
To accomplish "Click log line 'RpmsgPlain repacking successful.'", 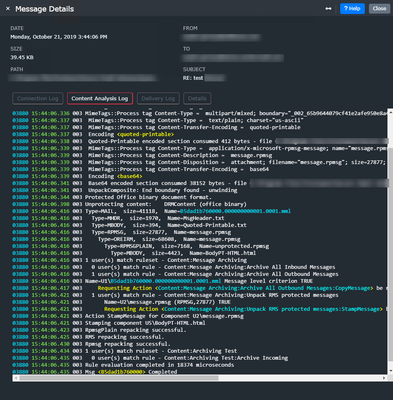I will click(x=99, y=330).
